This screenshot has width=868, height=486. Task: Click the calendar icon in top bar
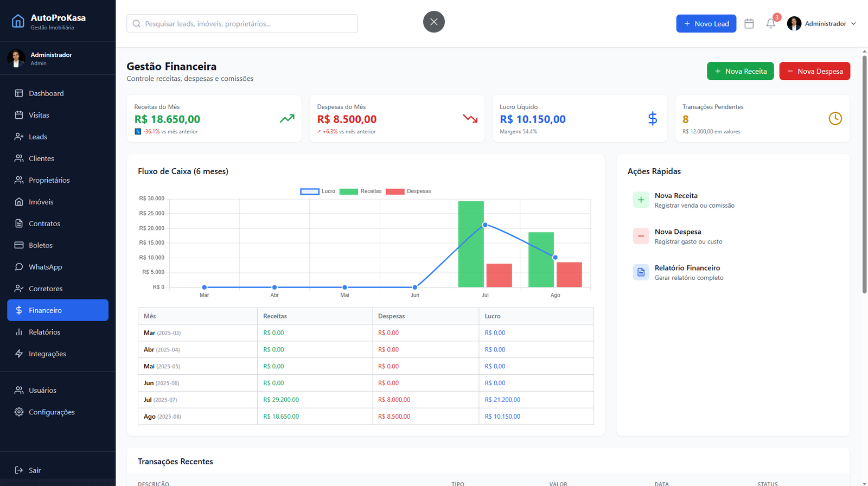[x=749, y=24]
